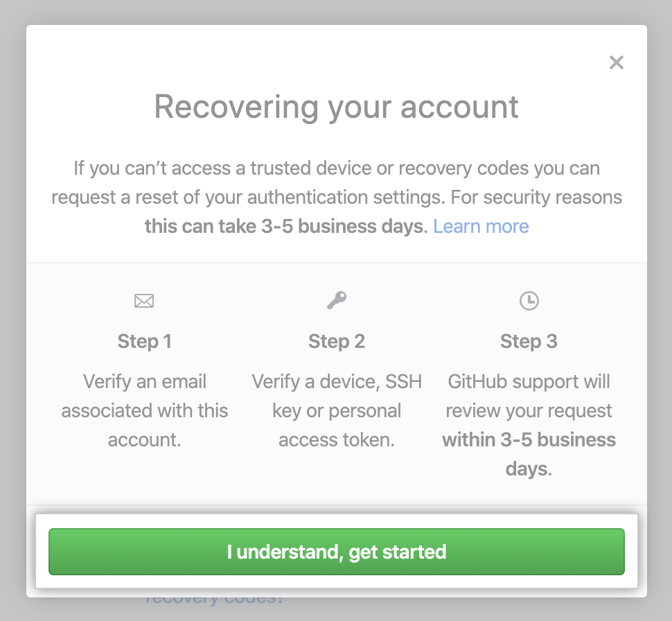Open the Learn more link

pos(481,226)
